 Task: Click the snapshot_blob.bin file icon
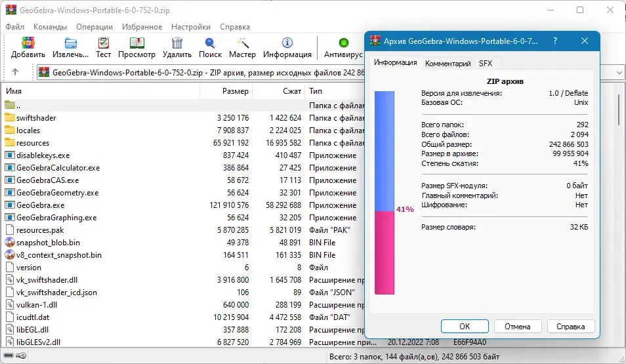[x=10, y=242]
